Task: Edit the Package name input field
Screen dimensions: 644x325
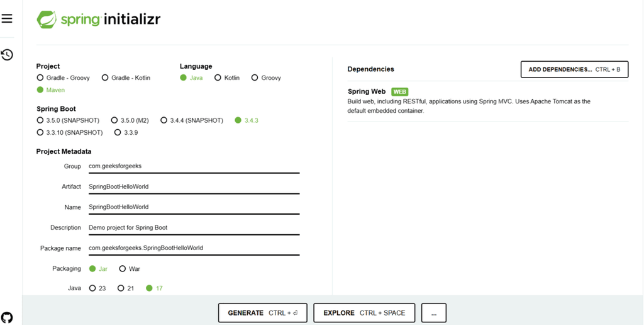Action: point(194,248)
